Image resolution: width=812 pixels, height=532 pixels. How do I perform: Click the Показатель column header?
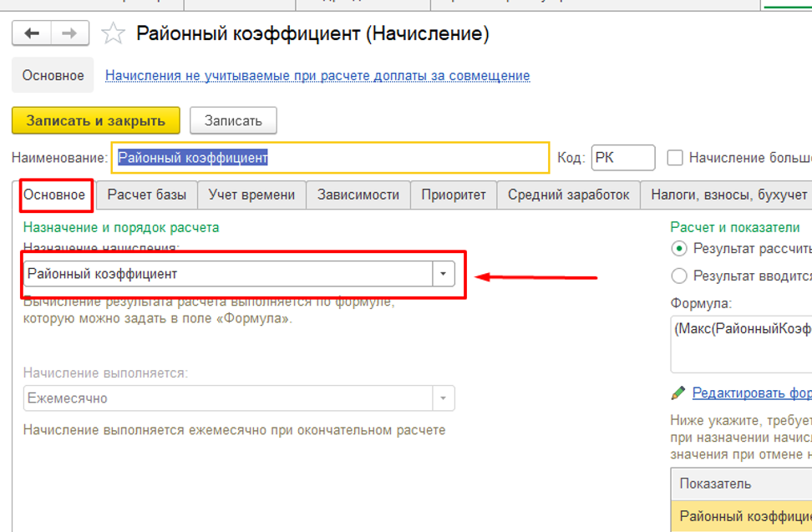tap(741, 484)
